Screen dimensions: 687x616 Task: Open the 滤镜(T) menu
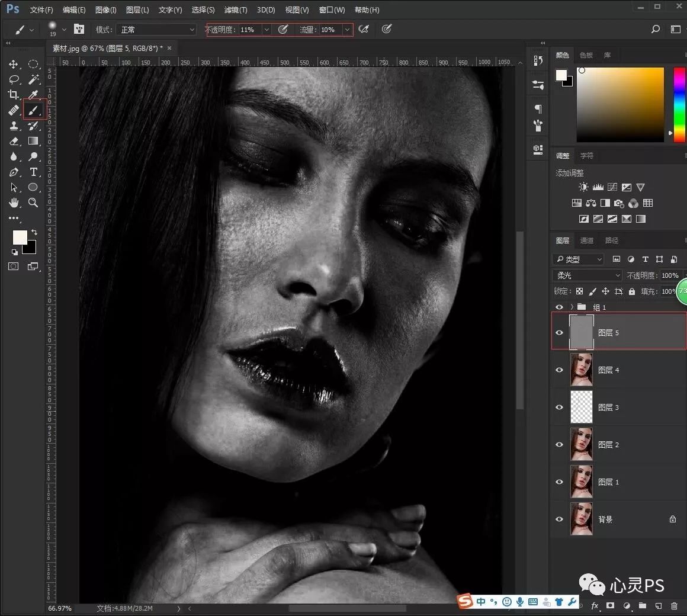coord(236,9)
